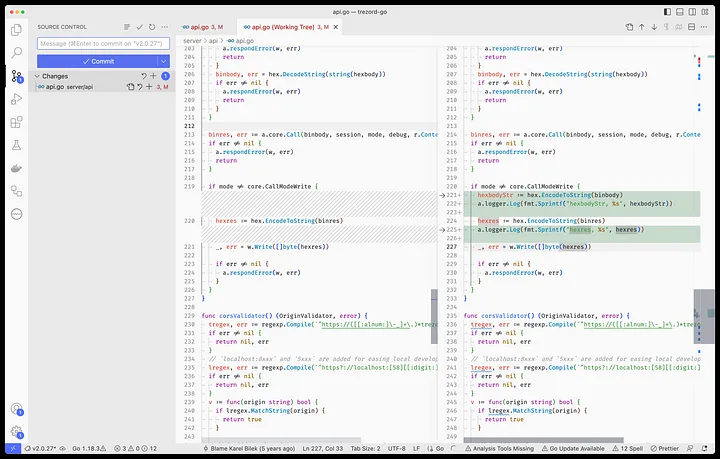
Task: Click Go Update Available in status bar
Action: click(573, 448)
